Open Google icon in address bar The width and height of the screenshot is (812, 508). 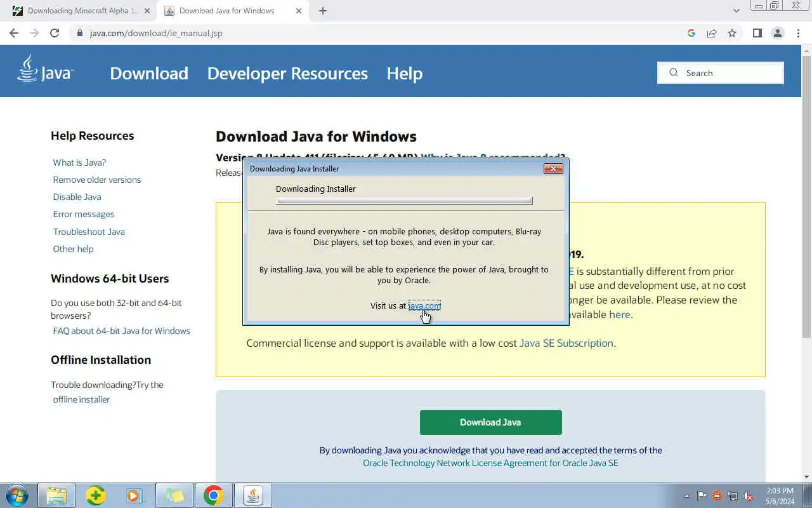(691, 33)
